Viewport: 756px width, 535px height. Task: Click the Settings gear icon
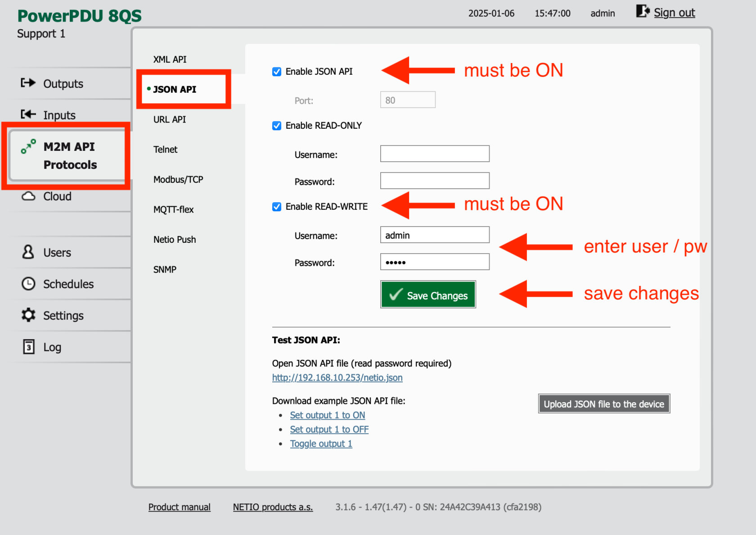(28, 315)
